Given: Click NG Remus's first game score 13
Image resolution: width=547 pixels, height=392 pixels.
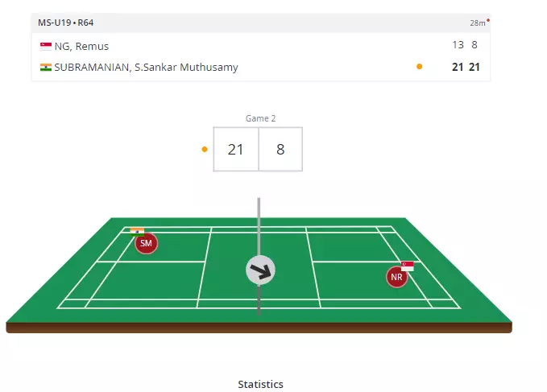Looking at the screenshot, I should (x=458, y=45).
